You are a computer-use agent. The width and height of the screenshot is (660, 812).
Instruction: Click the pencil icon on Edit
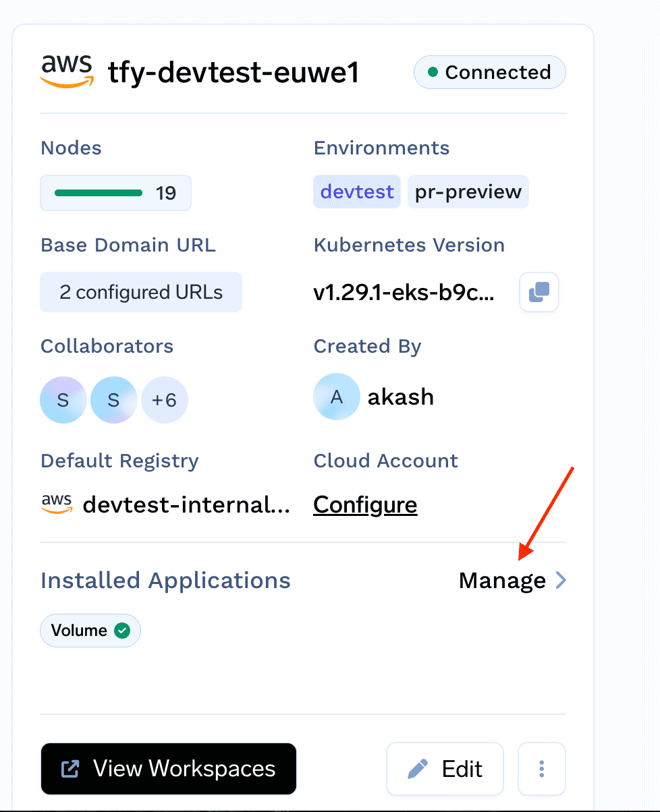418,769
